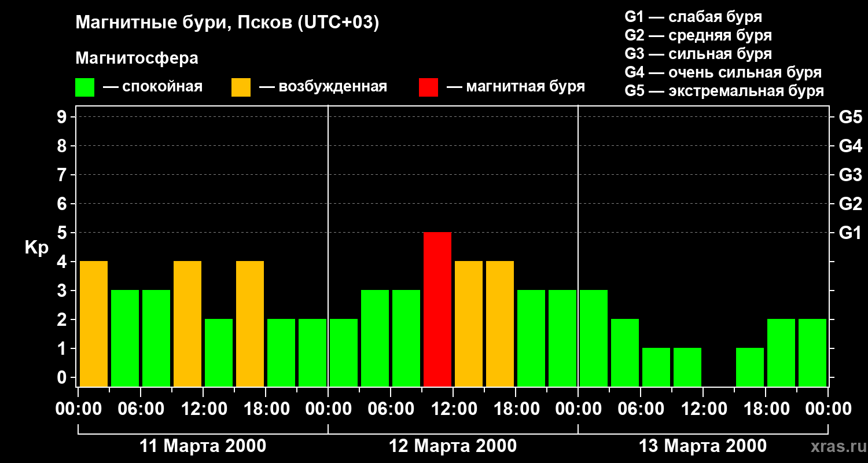Click the 'Kp' axis title
The width and height of the screenshot is (868, 463).
coord(36,248)
